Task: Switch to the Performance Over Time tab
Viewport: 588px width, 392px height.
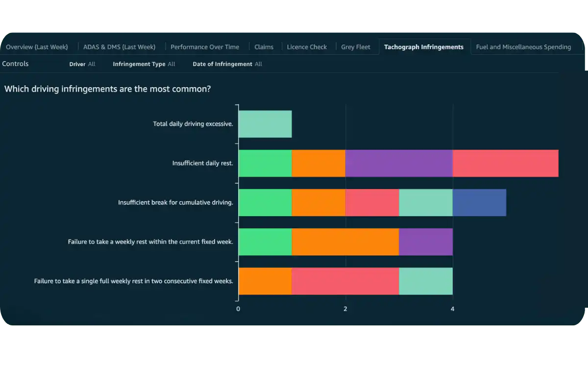Action: pyautogui.click(x=205, y=47)
